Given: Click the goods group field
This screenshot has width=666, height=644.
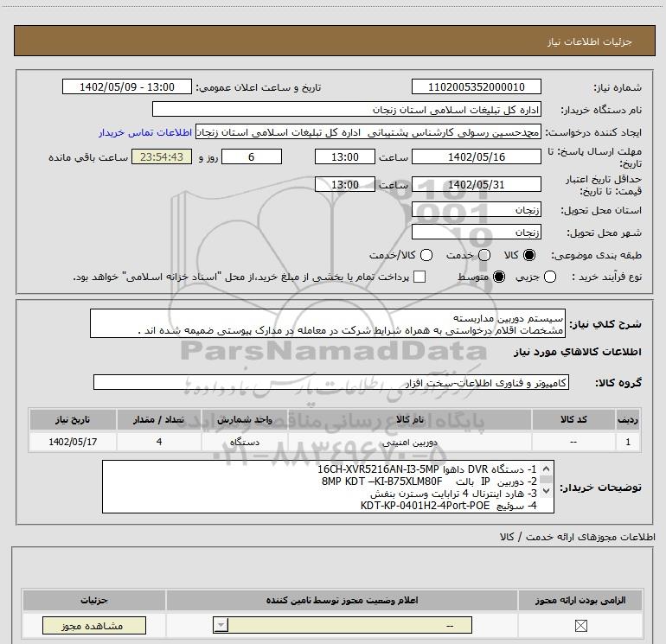Looking at the screenshot, I should point(331,382).
